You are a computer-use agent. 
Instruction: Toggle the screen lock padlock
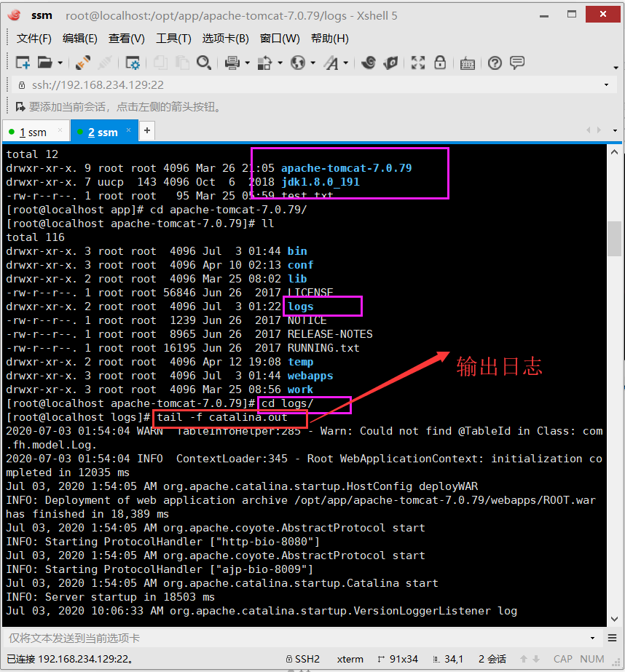[x=439, y=63]
